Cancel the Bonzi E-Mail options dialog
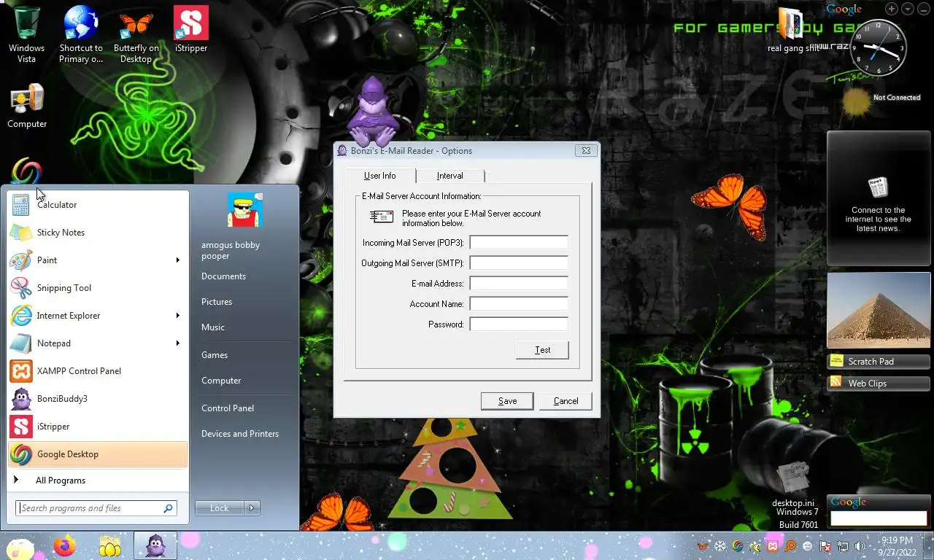This screenshot has height=560, width=934. point(566,401)
